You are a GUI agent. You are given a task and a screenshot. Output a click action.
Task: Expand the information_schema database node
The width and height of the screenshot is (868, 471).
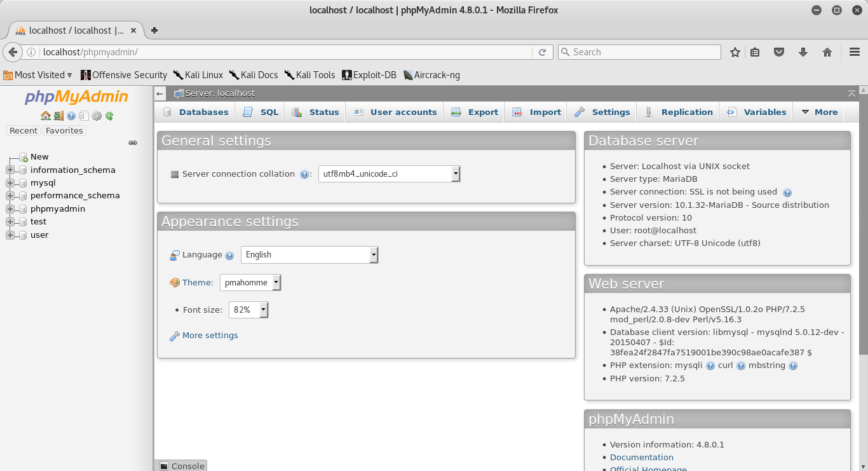pos(10,170)
